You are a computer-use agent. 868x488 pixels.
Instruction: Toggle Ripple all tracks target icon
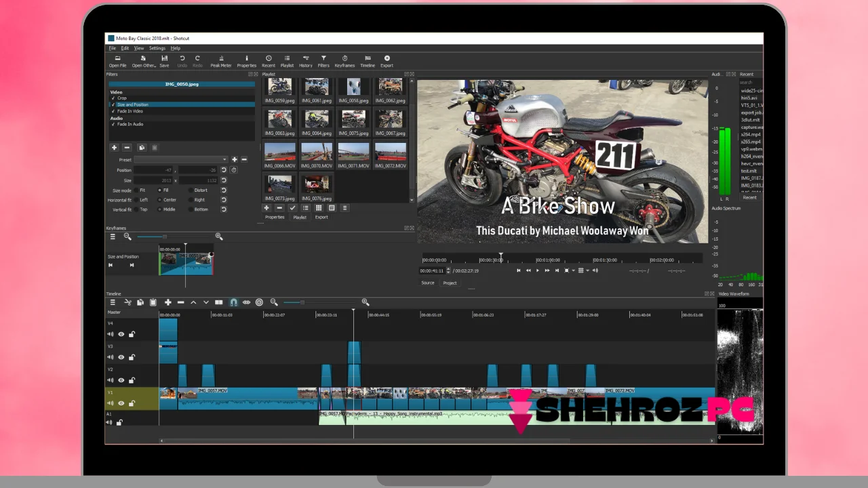[x=259, y=302]
